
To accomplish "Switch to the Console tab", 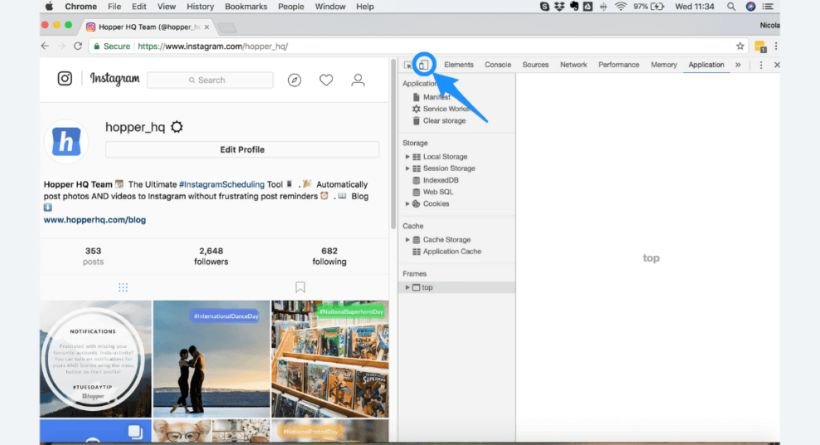I will (498, 65).
